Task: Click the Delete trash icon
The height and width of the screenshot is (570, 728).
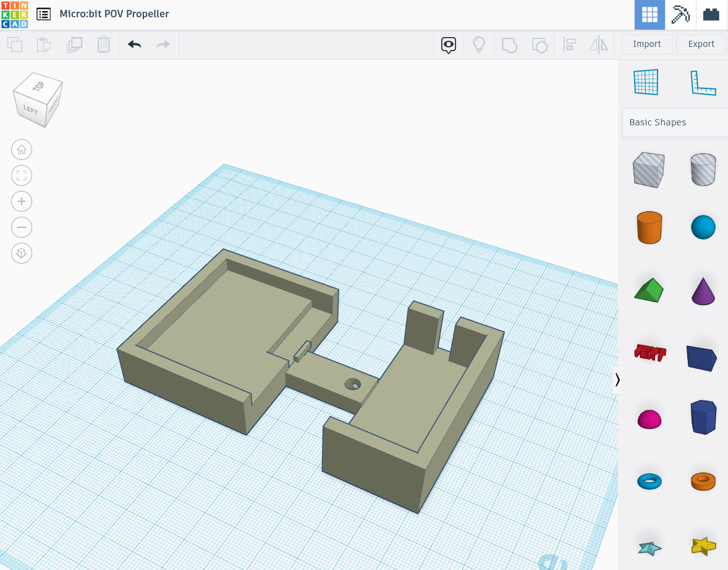Action: tap(104, 44)
